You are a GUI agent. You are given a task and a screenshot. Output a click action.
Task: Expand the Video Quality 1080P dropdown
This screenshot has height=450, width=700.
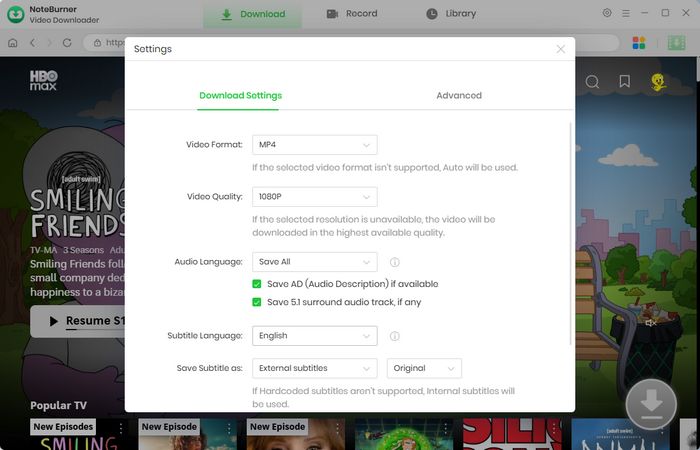pyautogui.click(x=314, y=196)
